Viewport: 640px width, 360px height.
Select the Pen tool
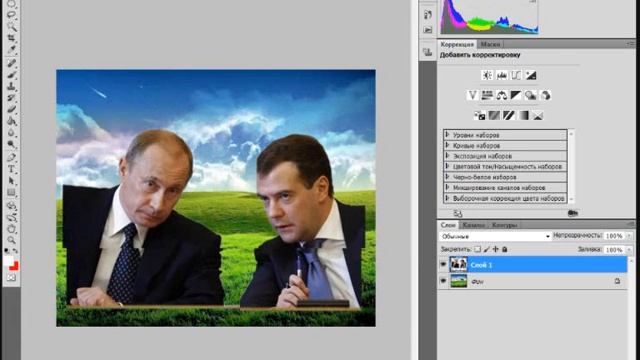pos(12,158)
